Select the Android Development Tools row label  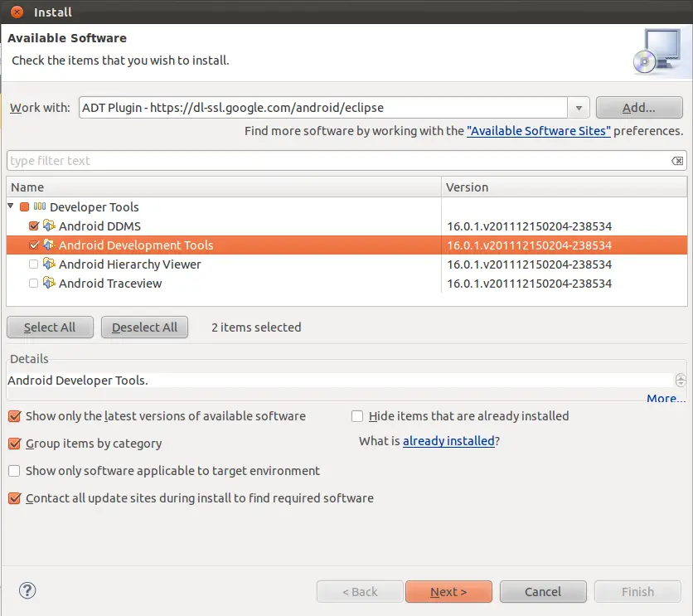click(136, 245)
